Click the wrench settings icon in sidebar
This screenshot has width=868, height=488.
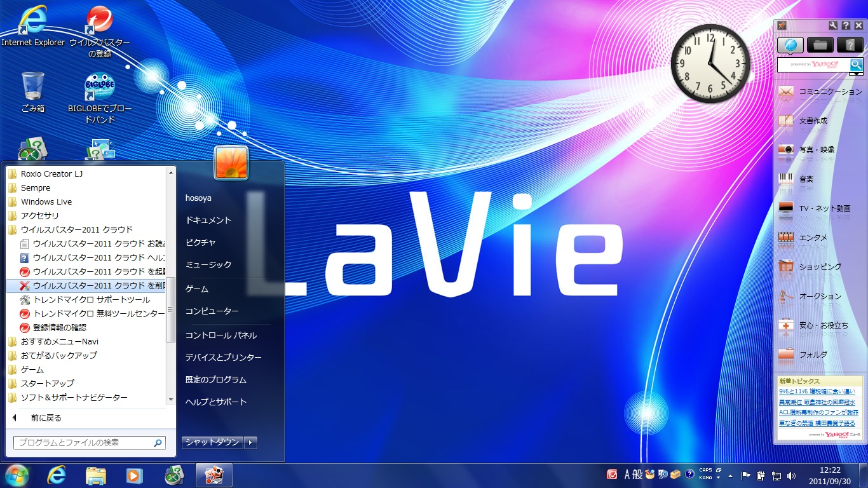(x=833, y=25)
